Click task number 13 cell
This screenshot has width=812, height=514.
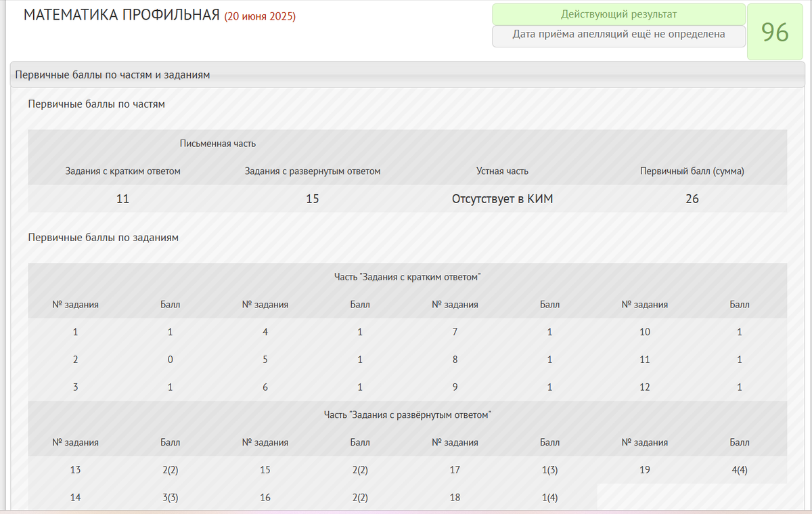pos(76,469)
